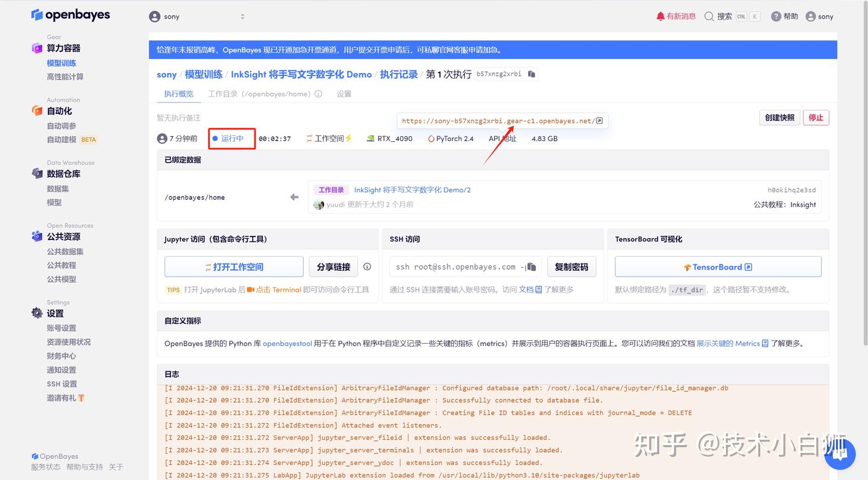Open the 自动化 Automation section icon
The image size is (868, 480).
(38, 110)
